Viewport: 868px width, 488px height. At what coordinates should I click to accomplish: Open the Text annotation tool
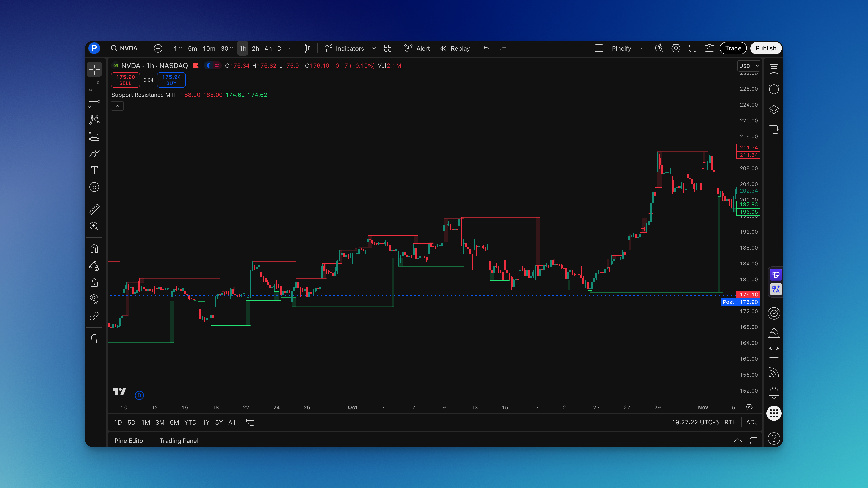tap(94, 170)
